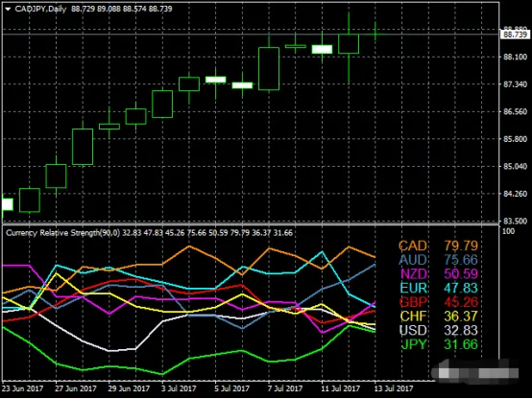Select the AUD legend entry
532x399 pixels.
pos(413,260)
